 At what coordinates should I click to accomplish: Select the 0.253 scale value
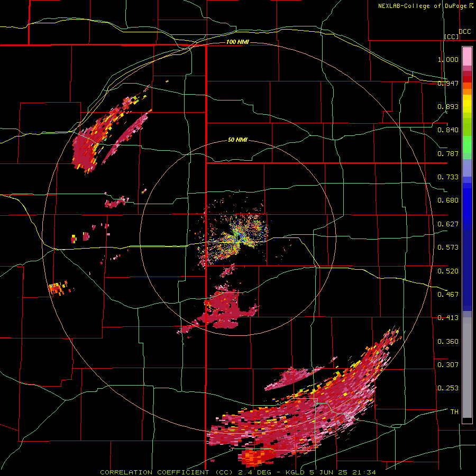click(448, 388)
